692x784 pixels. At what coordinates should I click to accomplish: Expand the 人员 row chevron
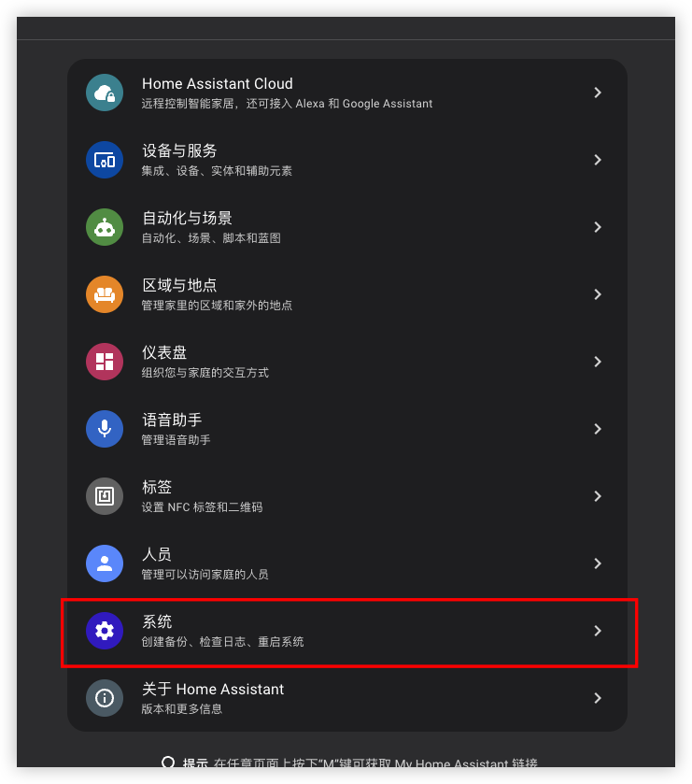pyautogui.click(x=598, y=563)
